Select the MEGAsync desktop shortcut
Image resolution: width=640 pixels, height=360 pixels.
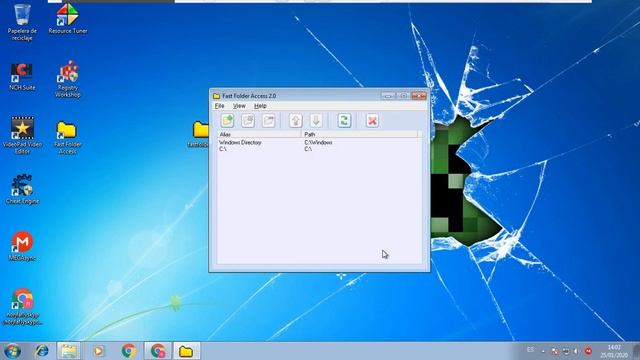pos(22,246)
